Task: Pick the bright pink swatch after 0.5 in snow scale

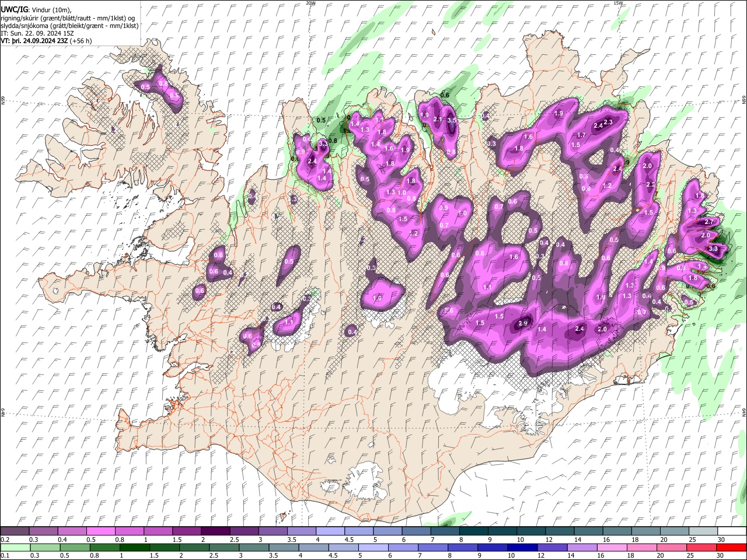Action: (100, 531)
